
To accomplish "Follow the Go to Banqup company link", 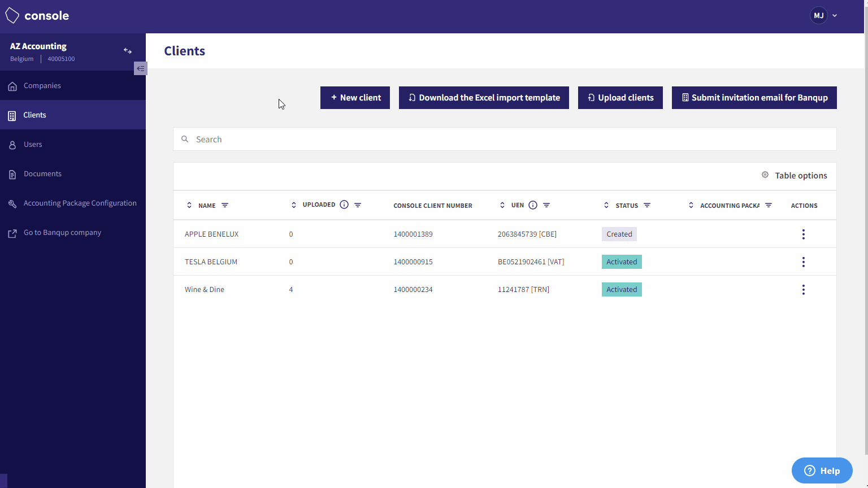I will (73, 233).
